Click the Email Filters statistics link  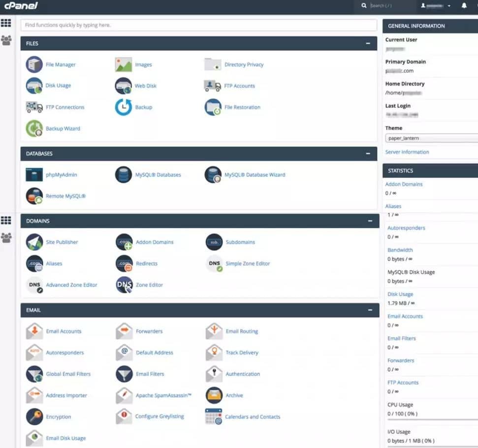[x=402, y=338]
